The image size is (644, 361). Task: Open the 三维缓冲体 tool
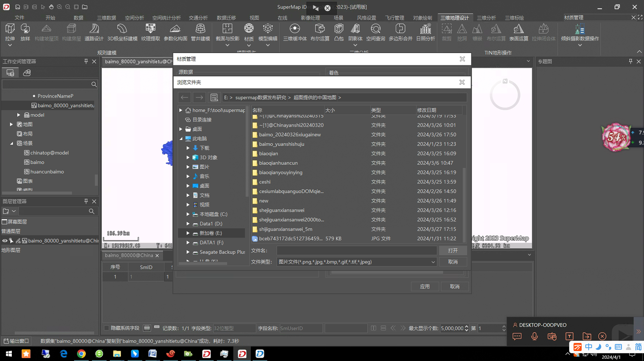[295, 32]
